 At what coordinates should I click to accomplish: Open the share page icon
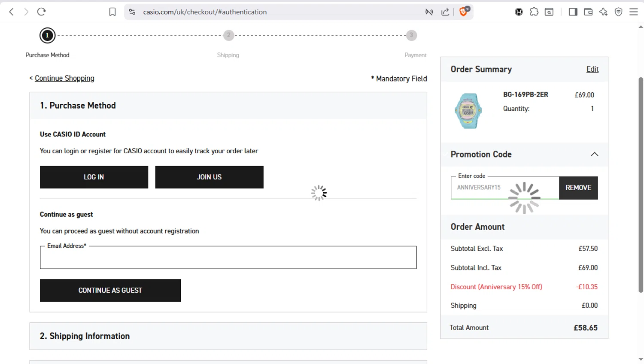445,12
